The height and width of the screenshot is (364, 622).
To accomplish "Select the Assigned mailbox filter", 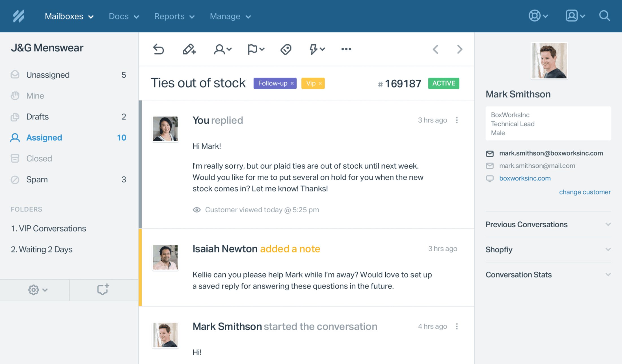I will [44, 137].
